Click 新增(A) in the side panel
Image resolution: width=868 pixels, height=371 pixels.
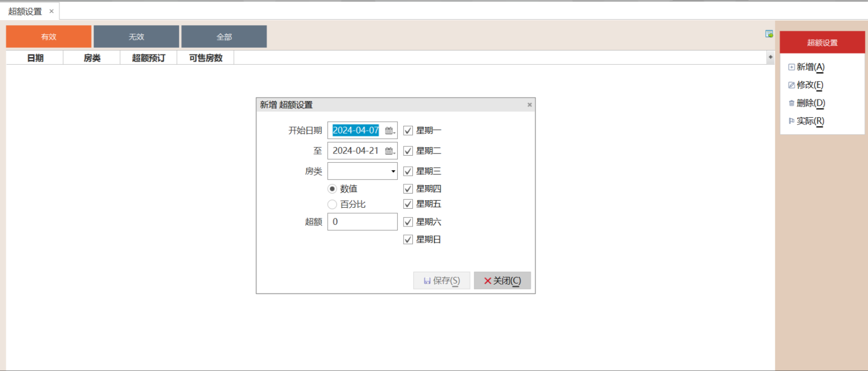point(810,67)
